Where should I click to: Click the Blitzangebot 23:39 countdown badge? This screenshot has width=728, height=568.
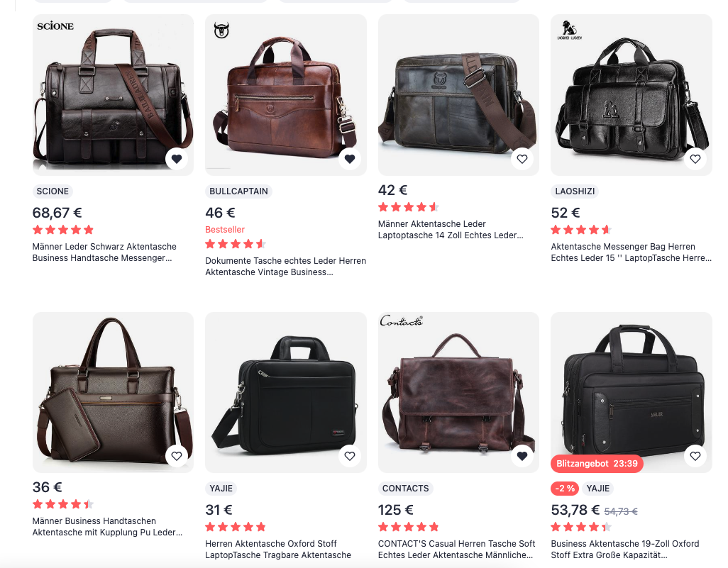pyautogui.click(x=597, y=464)
